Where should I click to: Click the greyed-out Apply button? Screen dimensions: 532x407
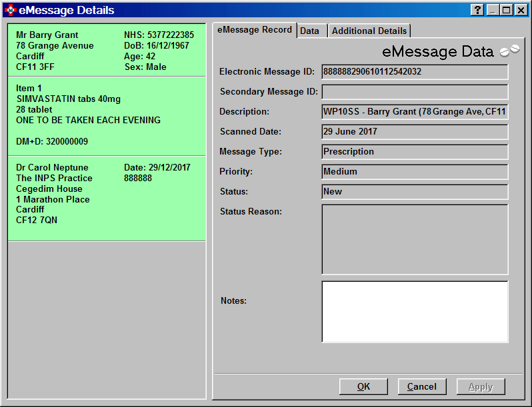[480, 386]
